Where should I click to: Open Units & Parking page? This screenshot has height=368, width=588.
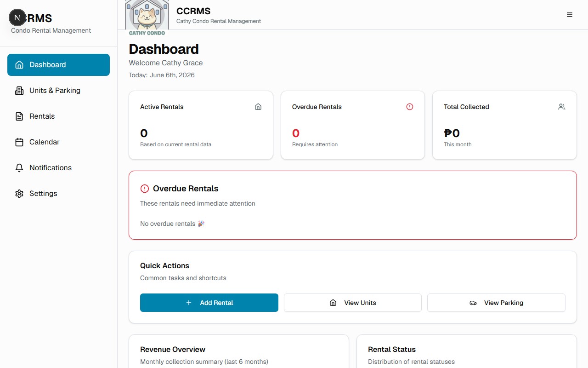58,91
